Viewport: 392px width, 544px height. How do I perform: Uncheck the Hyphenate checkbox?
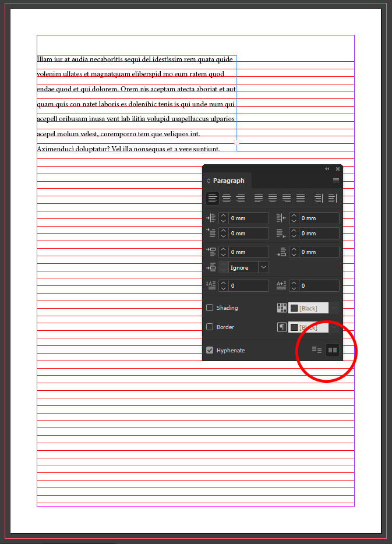[x=210, y=351]
